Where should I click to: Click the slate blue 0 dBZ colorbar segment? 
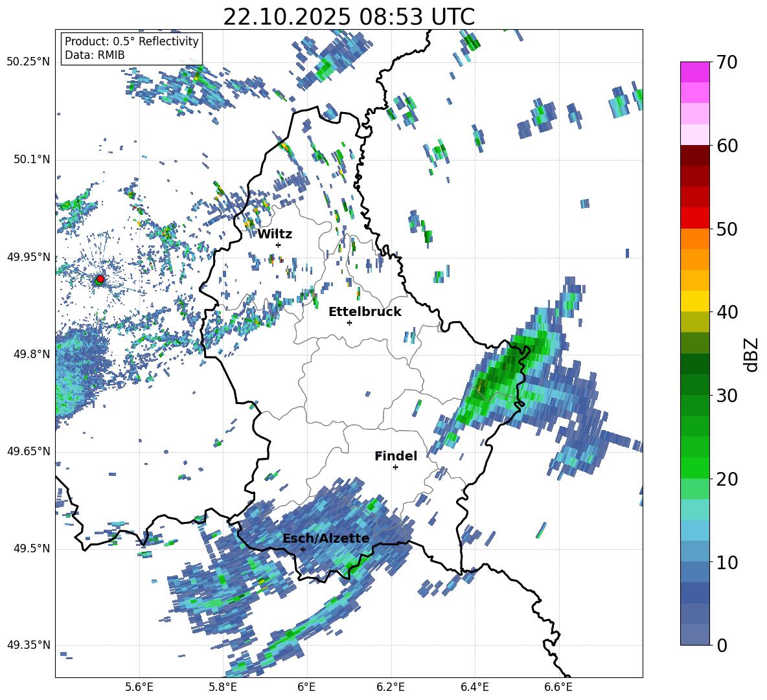click(694, 635)
